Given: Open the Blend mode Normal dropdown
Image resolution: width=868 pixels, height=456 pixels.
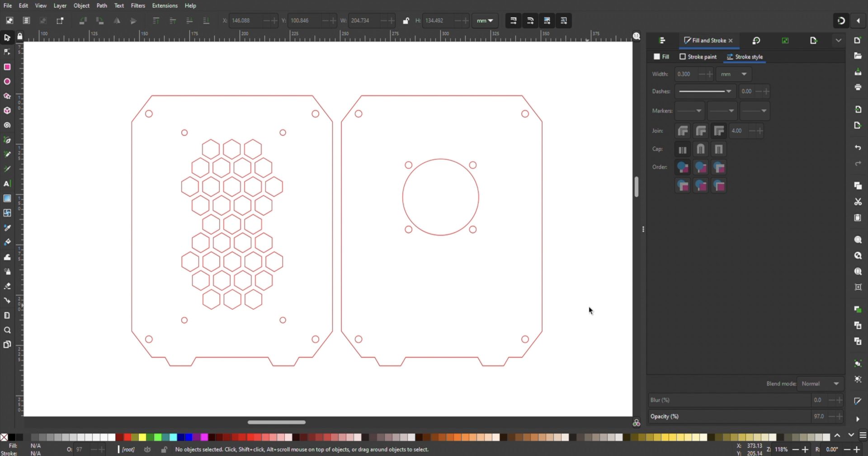Looking at the screenshot, I should (820, 384).
